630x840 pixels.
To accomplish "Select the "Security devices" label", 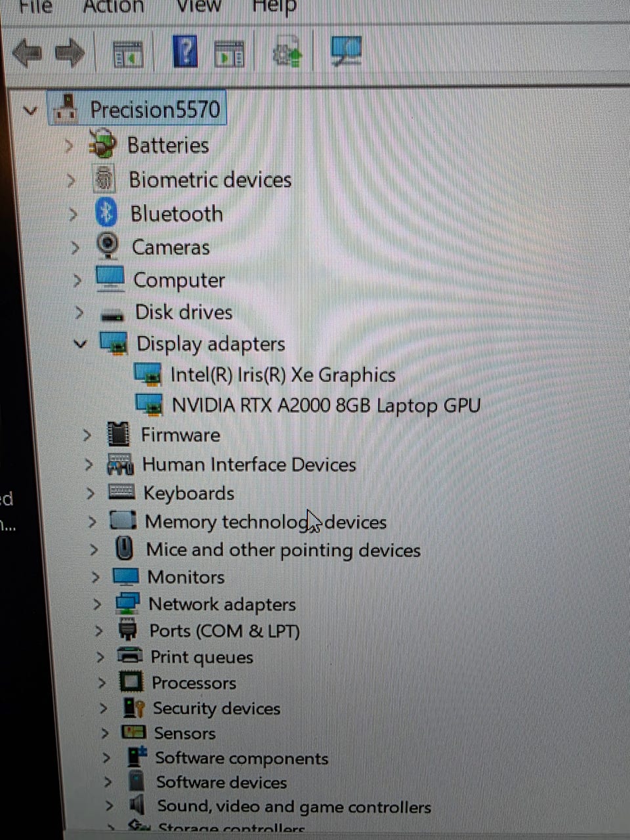I will (x=217, y=708).
